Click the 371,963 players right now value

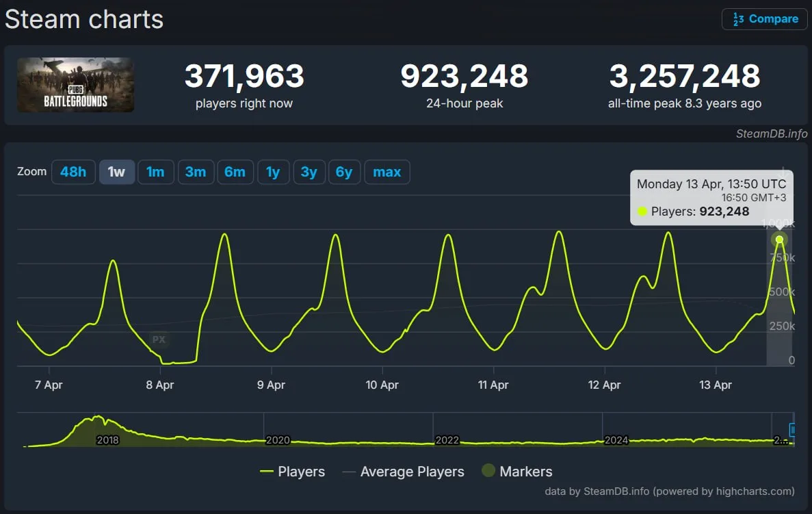(x=244, y=76)
